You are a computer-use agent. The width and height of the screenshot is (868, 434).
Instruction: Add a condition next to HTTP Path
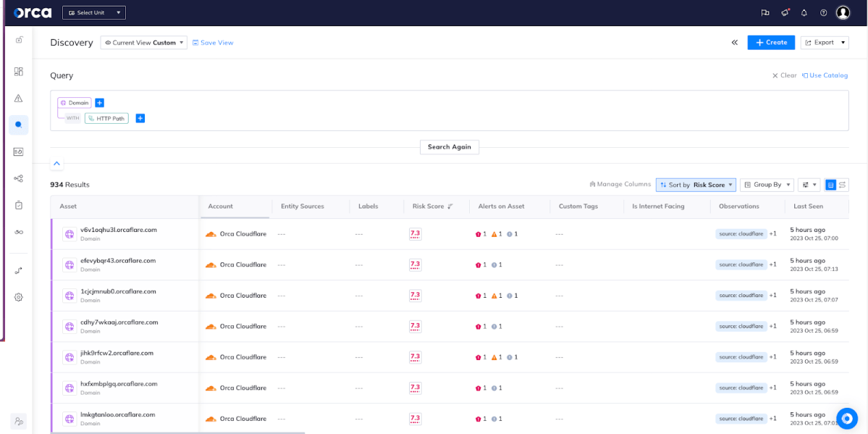pyautogui.click(x=140, y=118)
